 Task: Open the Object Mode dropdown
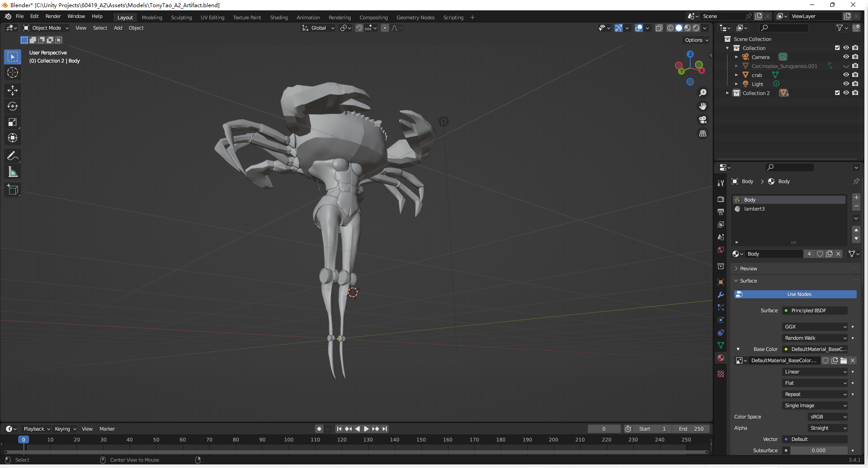point(46,28)
